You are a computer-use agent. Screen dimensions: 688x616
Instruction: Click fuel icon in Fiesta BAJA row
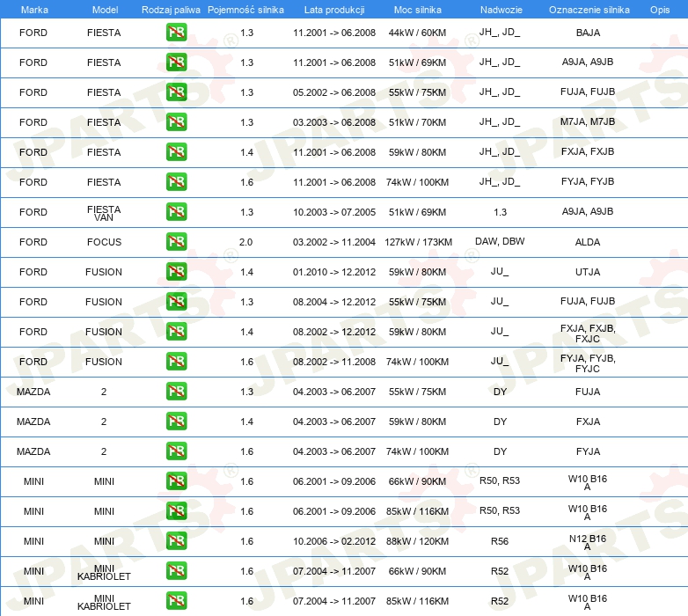pyautogui.click(x=176, y=33)
